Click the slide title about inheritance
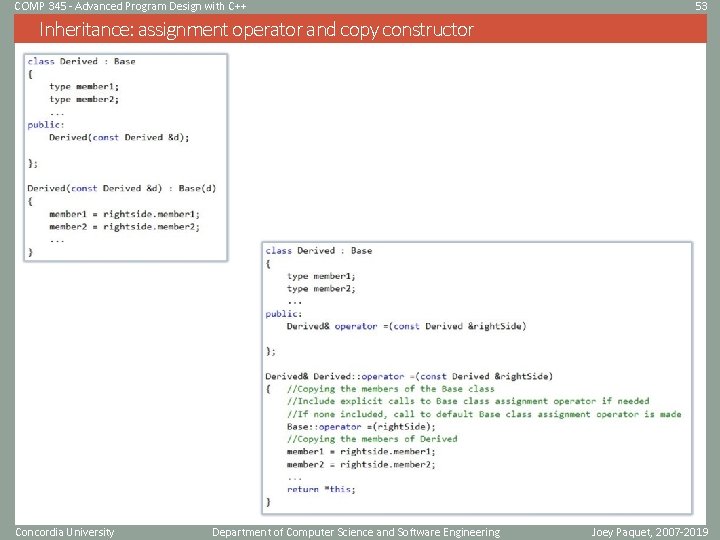720x540 pixels. (256, 30)
